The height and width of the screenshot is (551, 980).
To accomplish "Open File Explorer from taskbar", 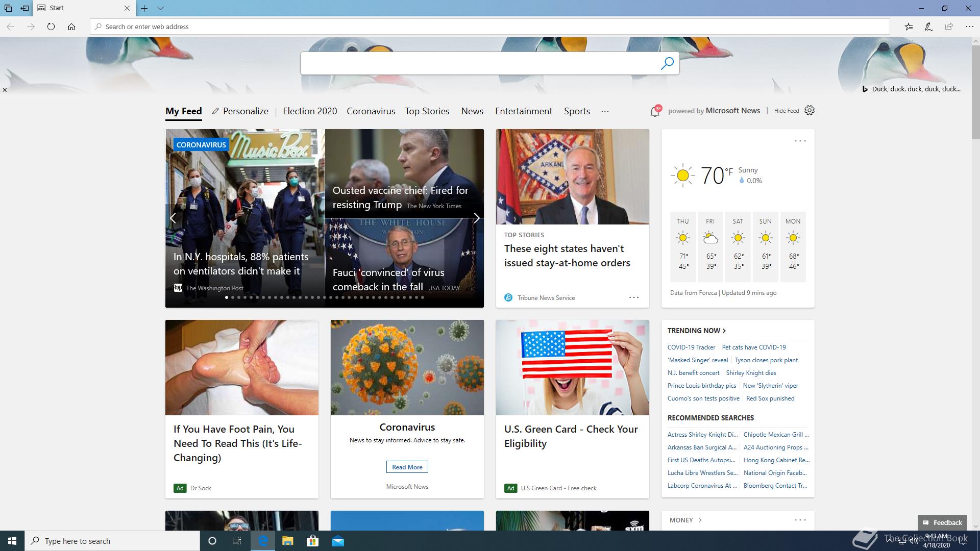I will tap(287, 541).
